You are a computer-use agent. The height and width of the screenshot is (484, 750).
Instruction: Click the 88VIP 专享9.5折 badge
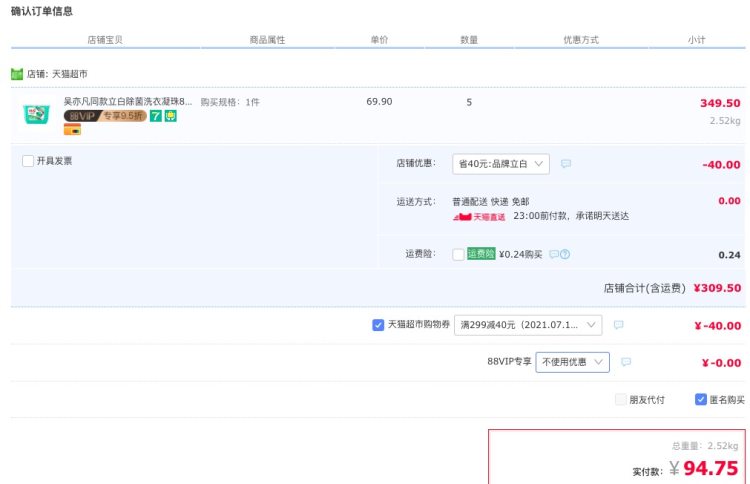point(105,116)
